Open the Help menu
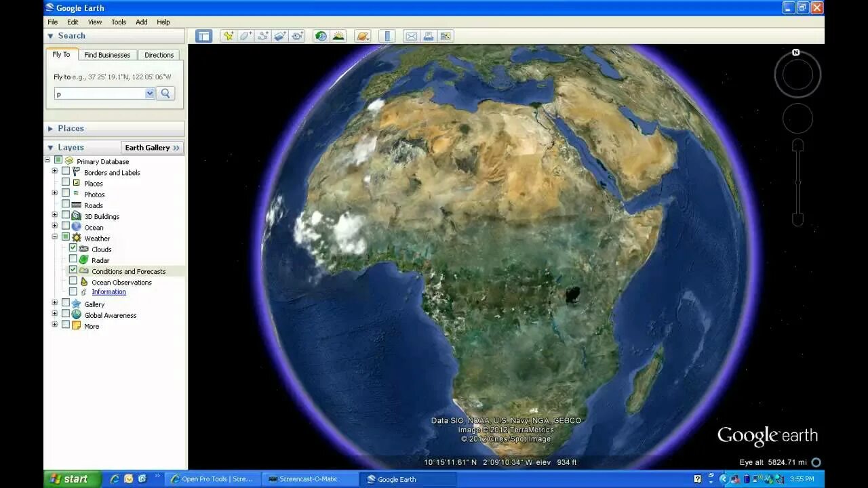The image size is (868, 488). (163, 22)
